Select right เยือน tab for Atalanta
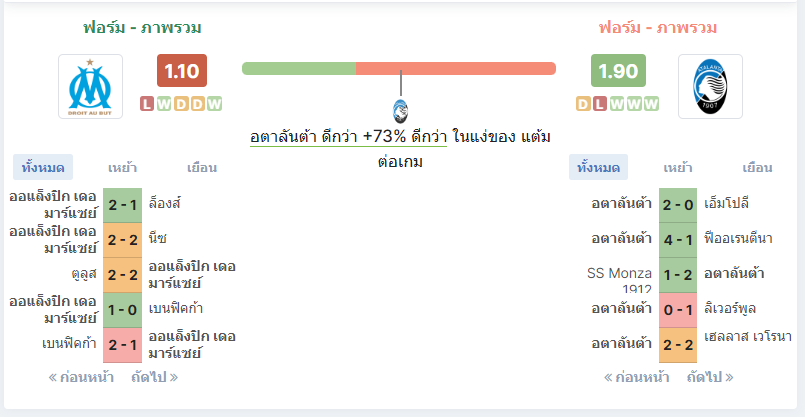The image size is (805, 417). (757, 167)
